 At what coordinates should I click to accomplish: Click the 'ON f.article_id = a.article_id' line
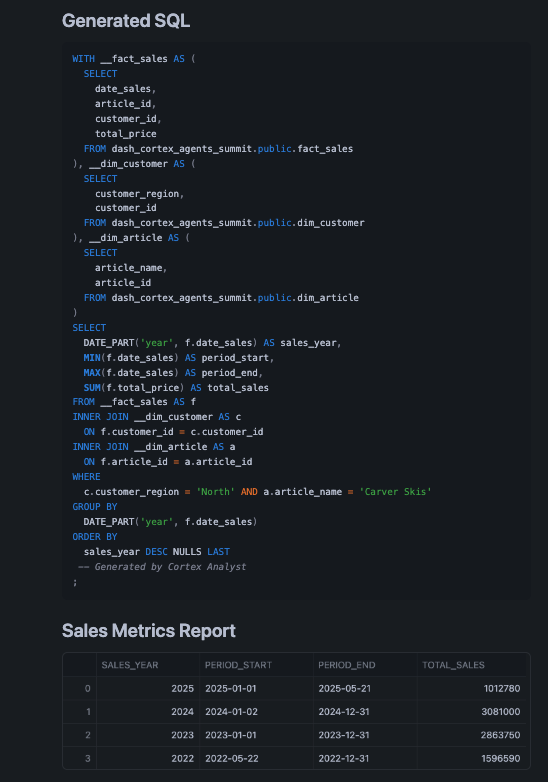pyautogui.click(x=168, y=461)
